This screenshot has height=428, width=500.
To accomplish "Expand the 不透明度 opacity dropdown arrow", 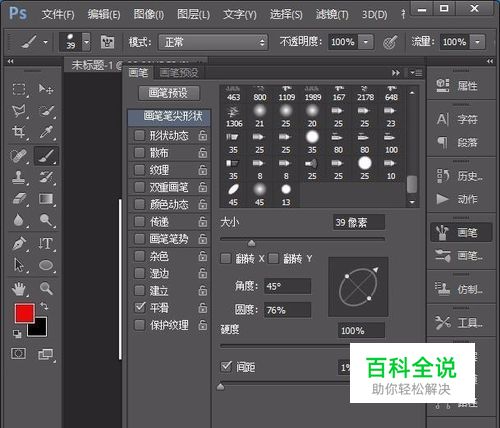I will (366, 42).
